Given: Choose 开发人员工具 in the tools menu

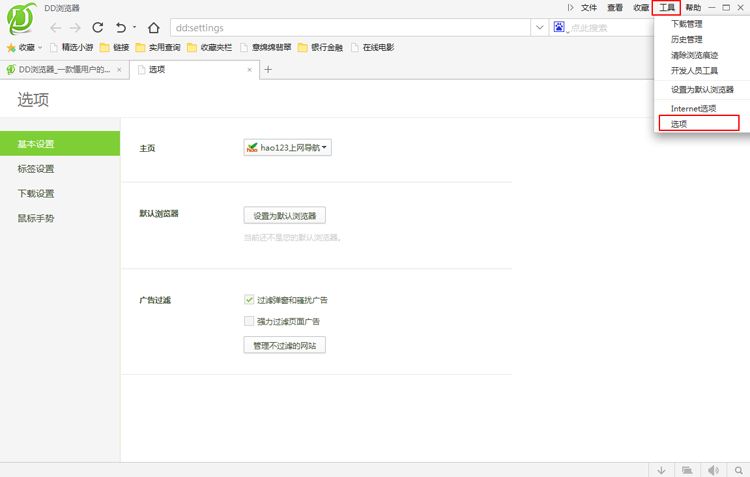Looking at the screenshot, I should tap(694, 72).
